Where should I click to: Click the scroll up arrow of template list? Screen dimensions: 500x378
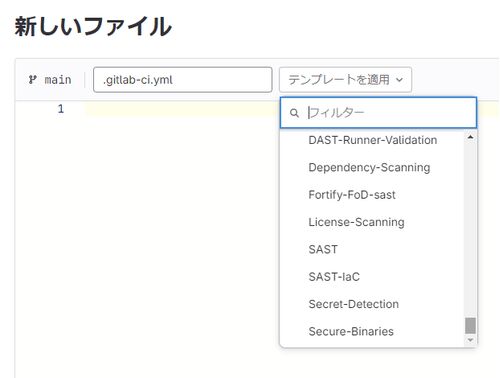(x=470, y=137)
